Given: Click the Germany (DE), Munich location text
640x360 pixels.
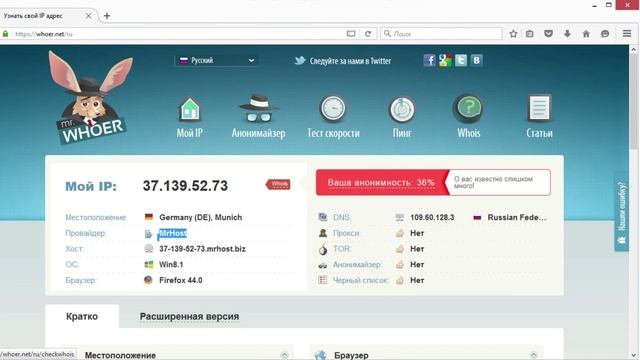Looking at the screenshot, I should [200, 217].
